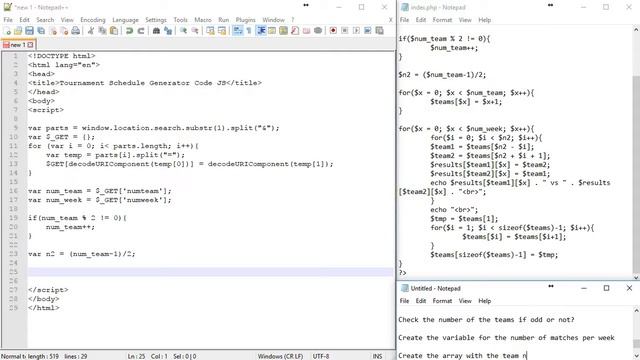Open the View menu in Notepad++
The image size is (640, 360).
tap(67, 20)
